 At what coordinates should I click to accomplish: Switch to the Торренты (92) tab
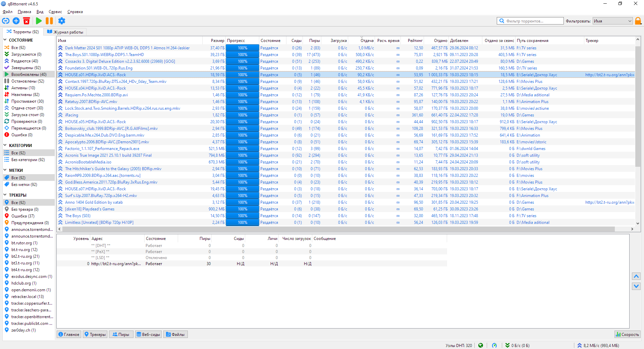pyautogui.click(x=23, y=32)
